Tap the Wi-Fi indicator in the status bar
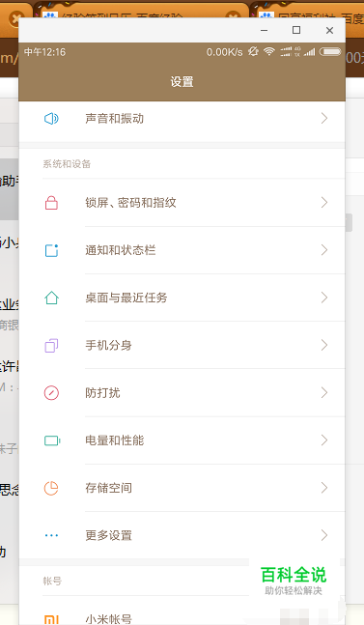Viewport: 364px width, 625px height. (x=269, y=52)
